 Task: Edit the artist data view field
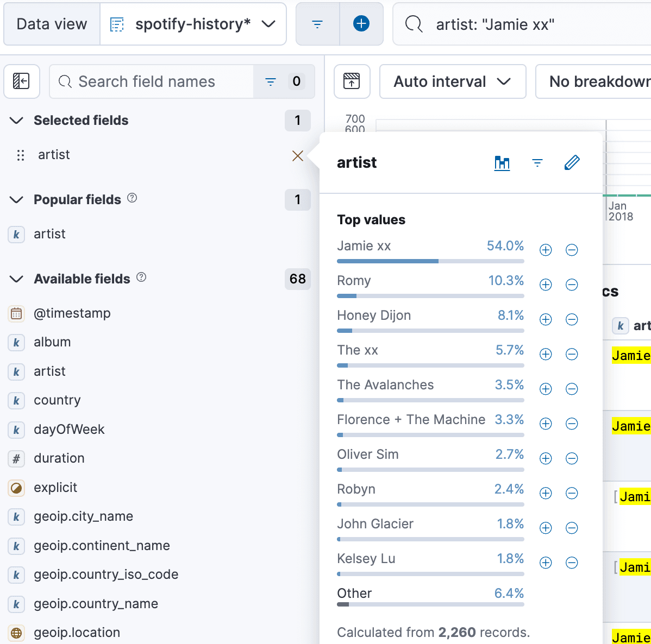pos(572,163)
